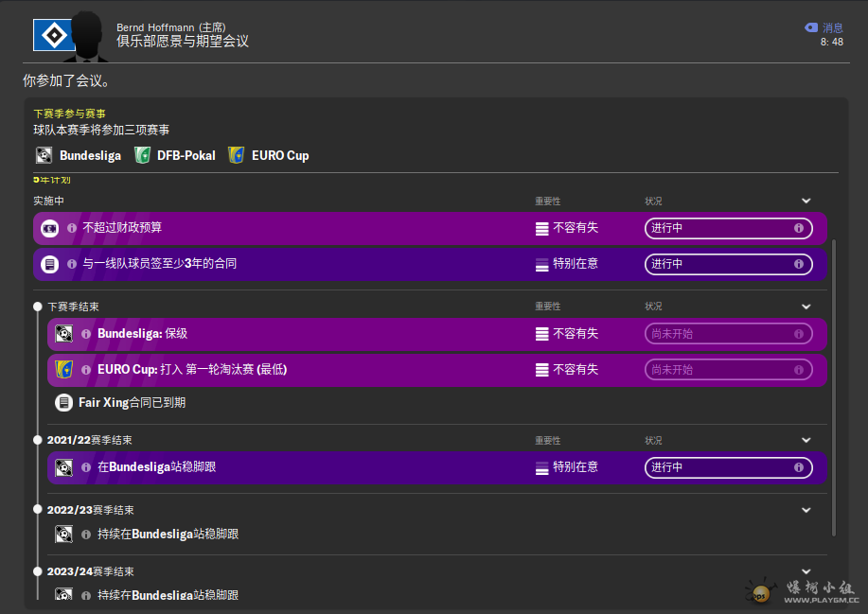Image resolution: width=868 pixels, height=614 pixels.
Task: Select the 持续在Bundesliga站稳脚跟 2022/23 goal row
Action: (168, 535)
